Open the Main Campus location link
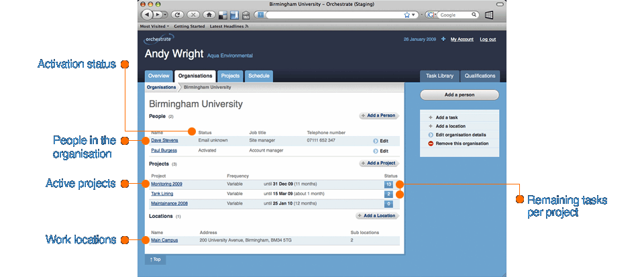Viewport: 644px width, 277px height. coord(164,240)
